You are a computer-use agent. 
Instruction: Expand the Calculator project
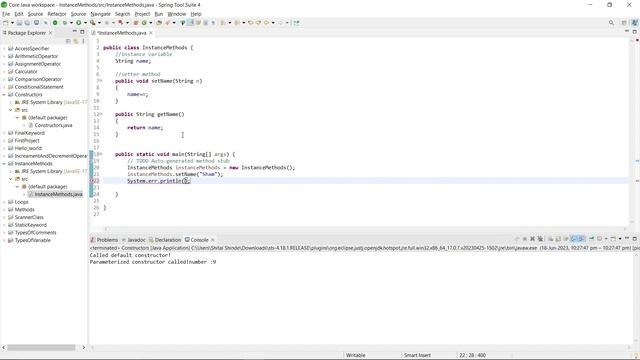(4, 72)
